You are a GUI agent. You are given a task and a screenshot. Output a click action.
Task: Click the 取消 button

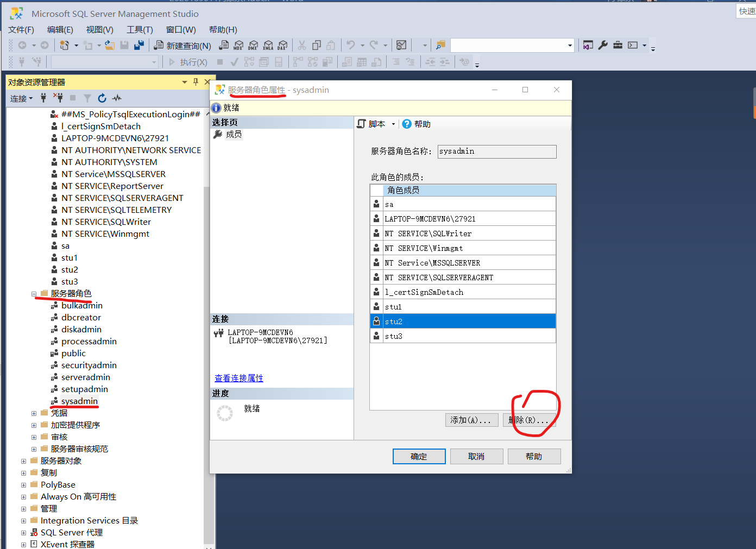click(x=477, y=456)
